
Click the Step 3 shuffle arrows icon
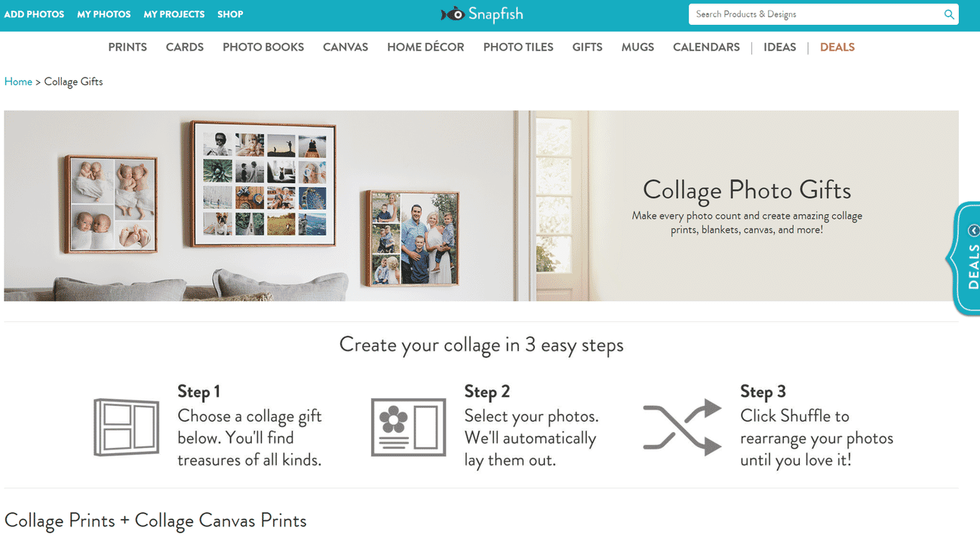(x=682, y=428)
